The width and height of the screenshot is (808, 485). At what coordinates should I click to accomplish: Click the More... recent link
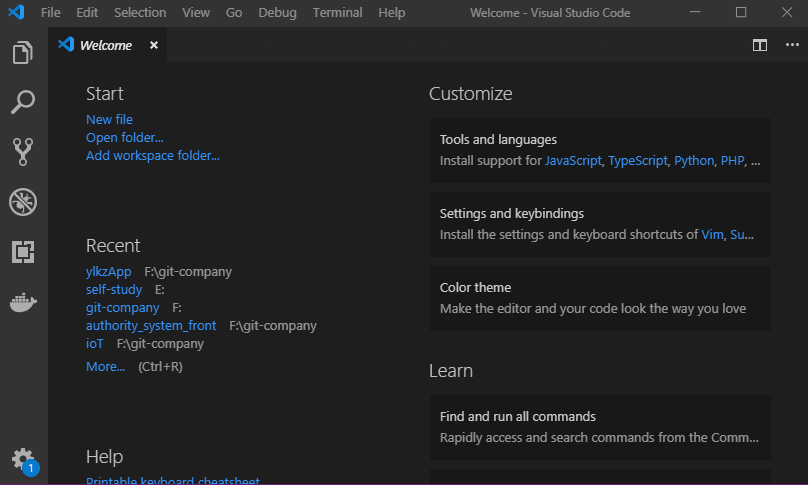[106, 366]
